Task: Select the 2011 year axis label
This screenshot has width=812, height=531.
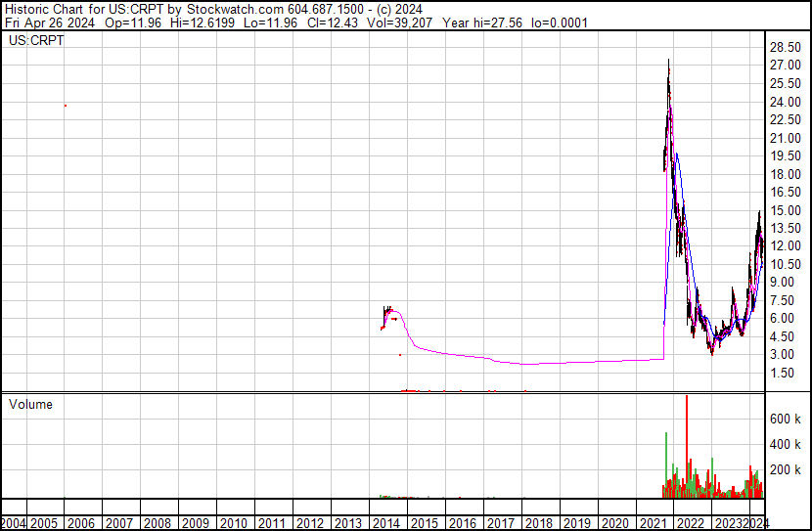Action: pos(272,523)
